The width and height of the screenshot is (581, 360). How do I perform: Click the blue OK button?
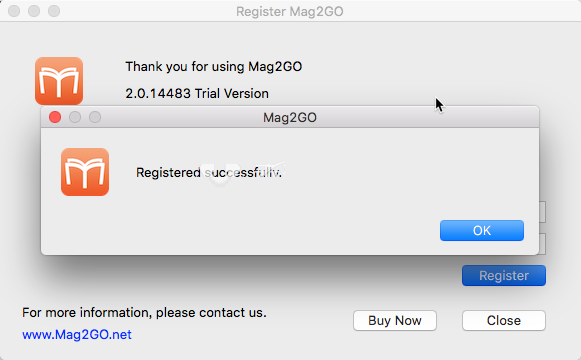click(x=482, y=230)
